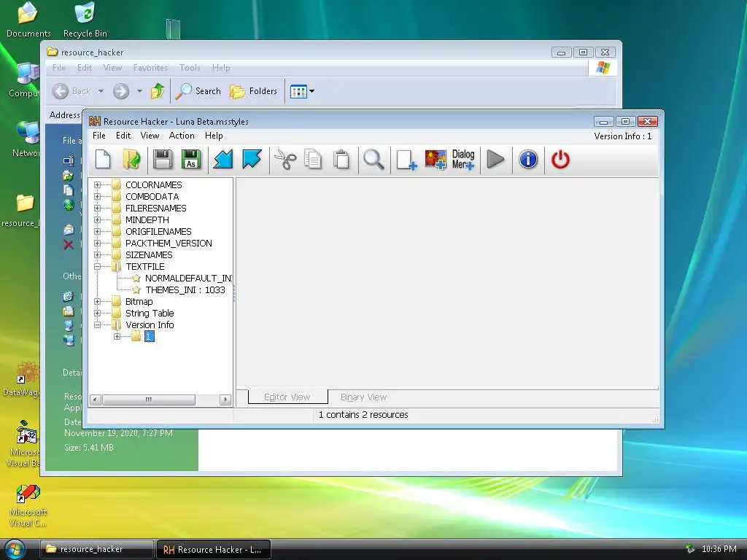Viewport: 747px width, 560px height.
Task: Click the system tray network icon
Action: point(690,549)
